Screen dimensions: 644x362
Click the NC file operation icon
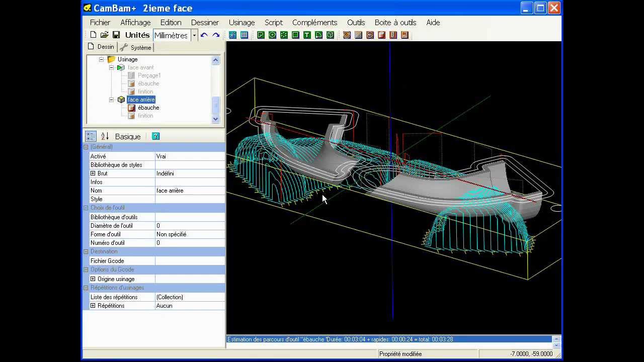click(x=405, y=35)
